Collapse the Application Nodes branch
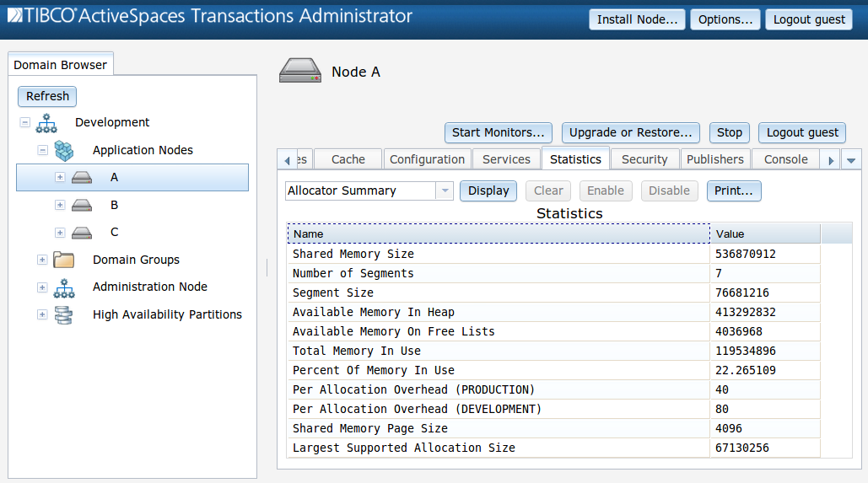Image resolution: width=868 pixels, height=483 pixels. (43, 150)
